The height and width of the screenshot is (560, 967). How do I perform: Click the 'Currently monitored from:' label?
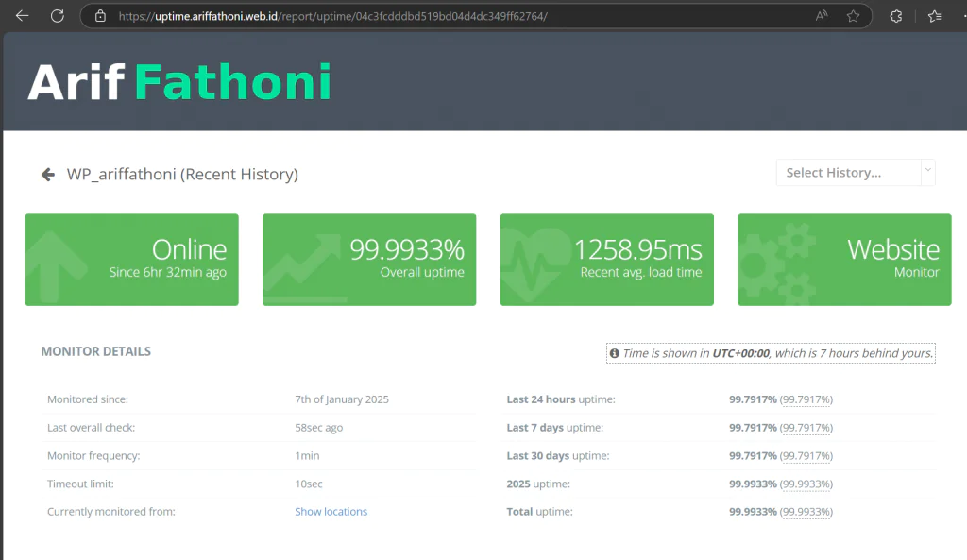tap(111, 512)
